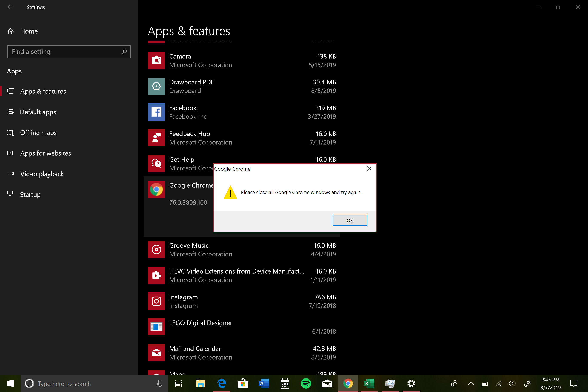Select LEGO Digital Designer entry name

[x=201, y=323]
